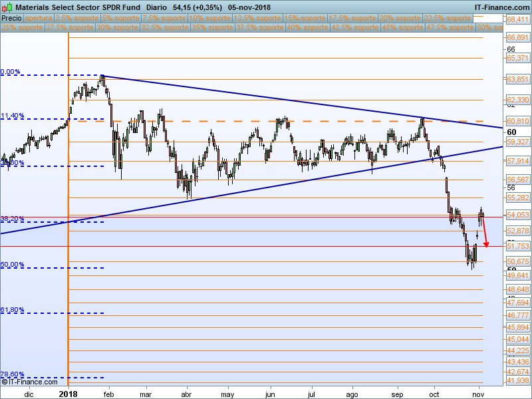This screenshot has height=399, width=532.
Task: Select the 50,00% Fibonacci level label
Action: (x=13, y=264)
